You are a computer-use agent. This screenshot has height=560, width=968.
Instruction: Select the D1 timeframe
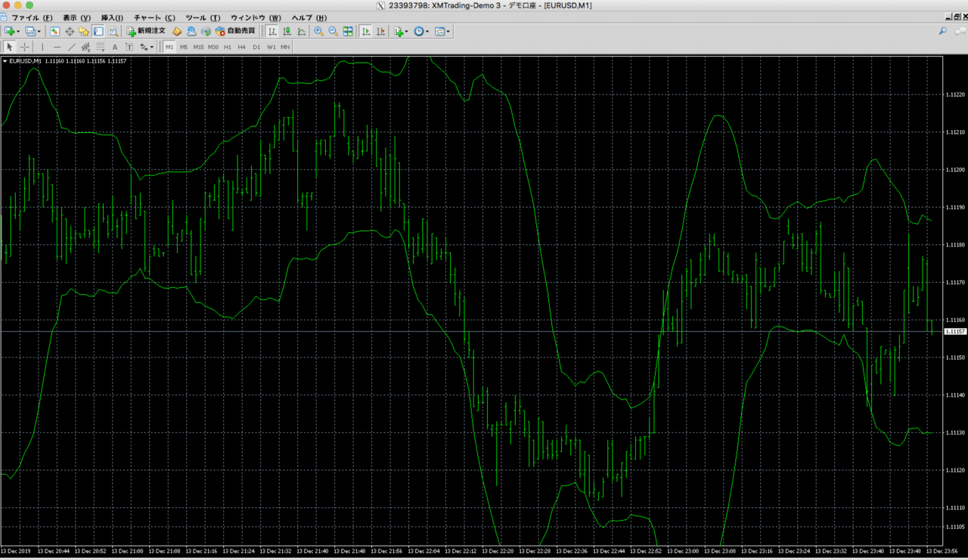[x=256, y=47]
